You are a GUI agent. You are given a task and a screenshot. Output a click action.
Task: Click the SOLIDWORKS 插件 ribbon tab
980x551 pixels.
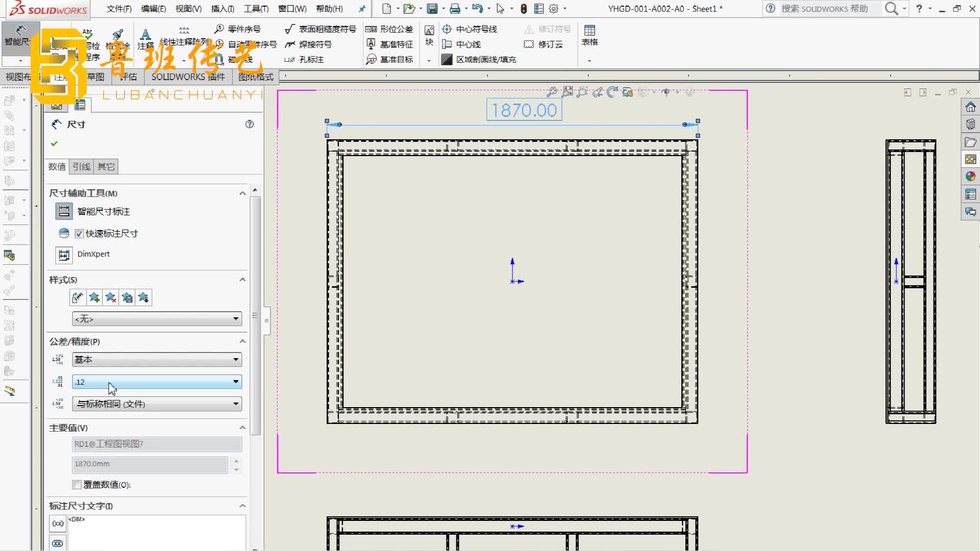click(188, 77)
